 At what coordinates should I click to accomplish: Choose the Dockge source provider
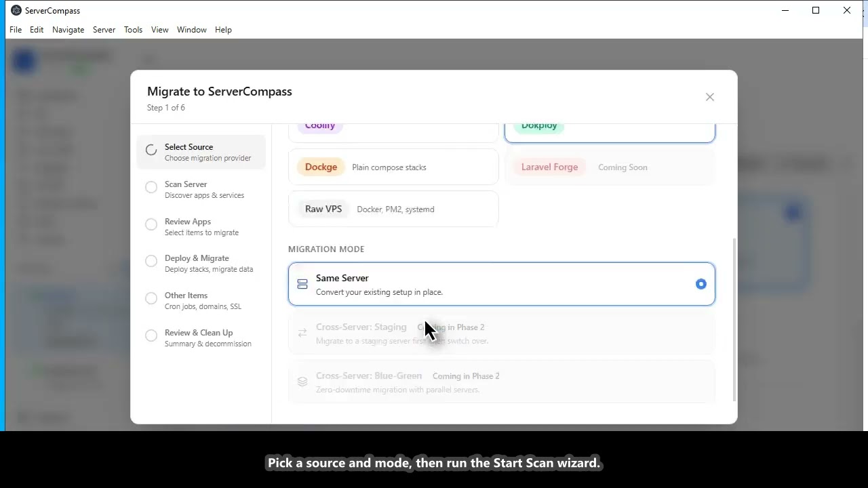tap(393, 167)
